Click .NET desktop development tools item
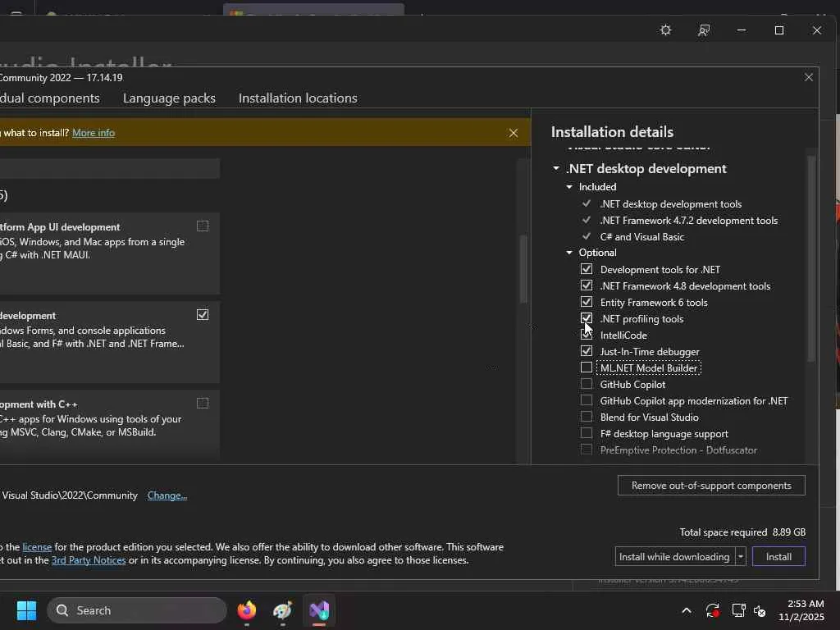Image resolution: width=840 pixels, height=630 pixels. [x=671, y=204]
